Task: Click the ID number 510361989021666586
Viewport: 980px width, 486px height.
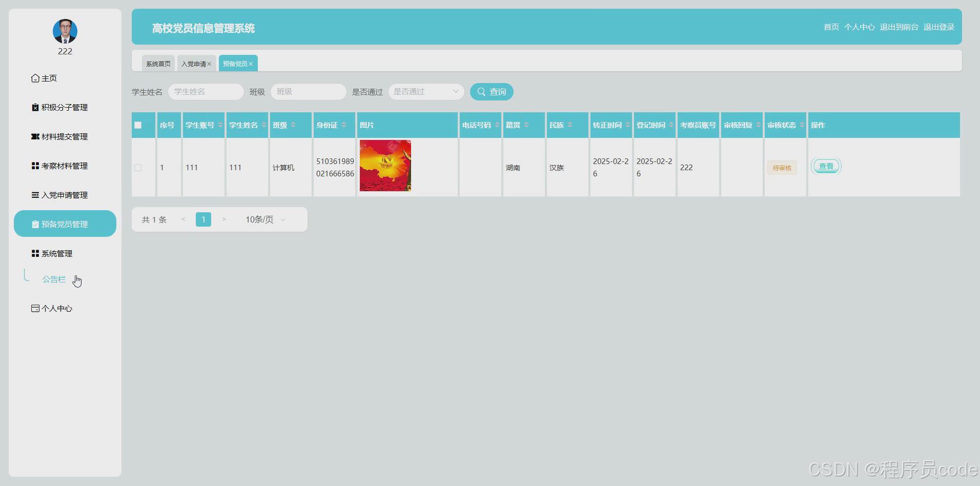Action: (x=335, y=168)
